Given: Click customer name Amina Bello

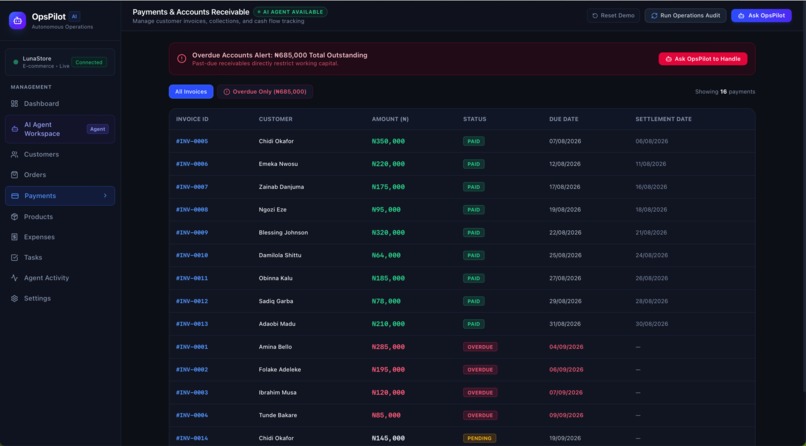Looking at the screenshot, I should coord(275,347).
